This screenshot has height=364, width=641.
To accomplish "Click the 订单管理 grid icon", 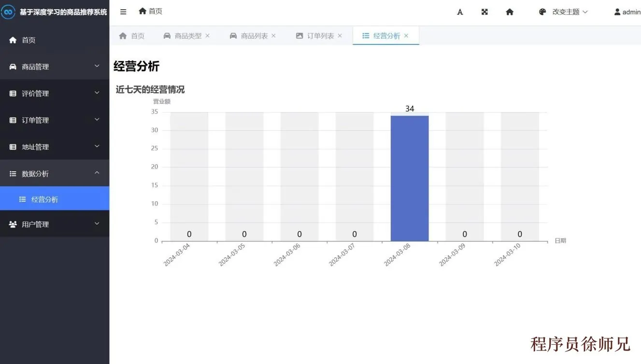I will (x=13, y=120).
